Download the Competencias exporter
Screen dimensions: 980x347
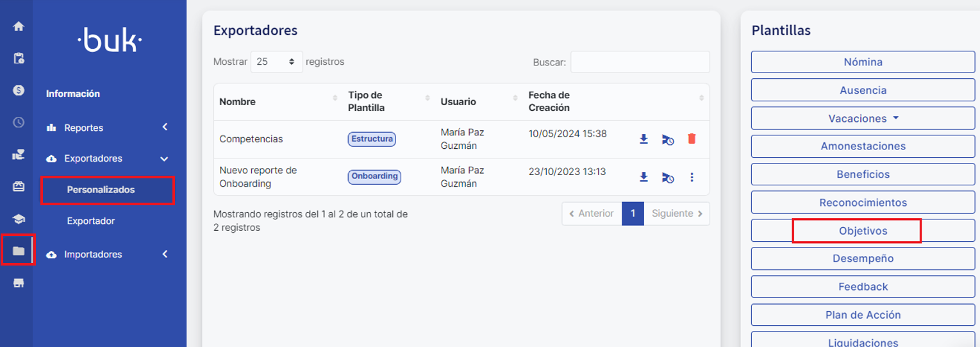point(644,139)
